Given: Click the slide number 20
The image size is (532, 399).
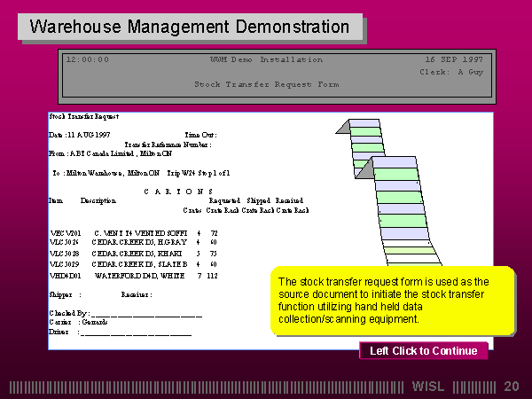Looking at the screenshot, I should pyautogui.click(x=511, y=387).
